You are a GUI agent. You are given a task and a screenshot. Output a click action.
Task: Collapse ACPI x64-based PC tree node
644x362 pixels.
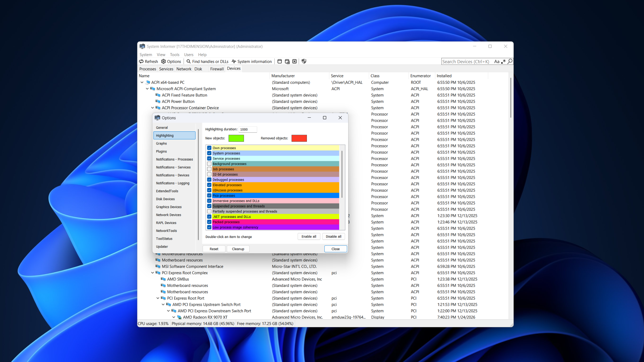pyautogui.click(x=142, y=82)
